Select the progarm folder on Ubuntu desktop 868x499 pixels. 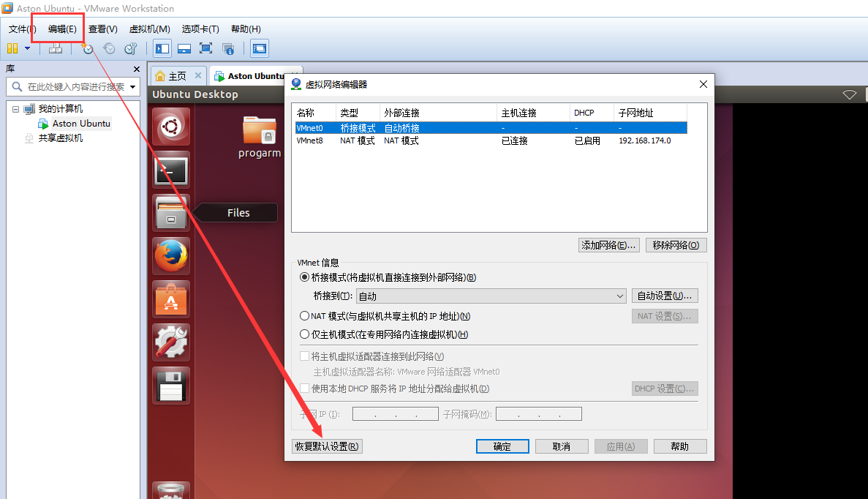click(260, 137)
